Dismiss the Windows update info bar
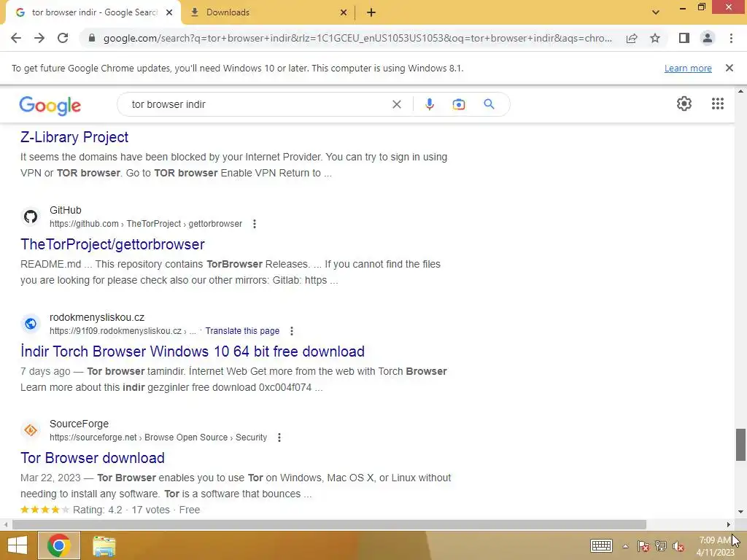Screen dimensions: 747x560 point(729,68)
